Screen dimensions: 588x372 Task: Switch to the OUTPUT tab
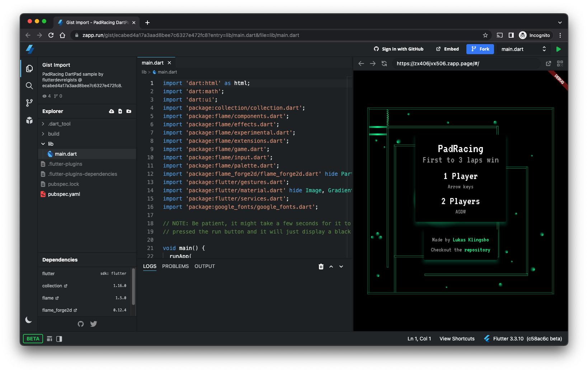coord(205,267)
